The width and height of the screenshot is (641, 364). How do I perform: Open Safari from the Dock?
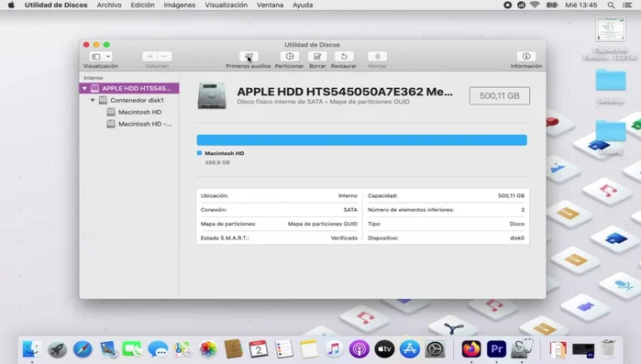83,349
